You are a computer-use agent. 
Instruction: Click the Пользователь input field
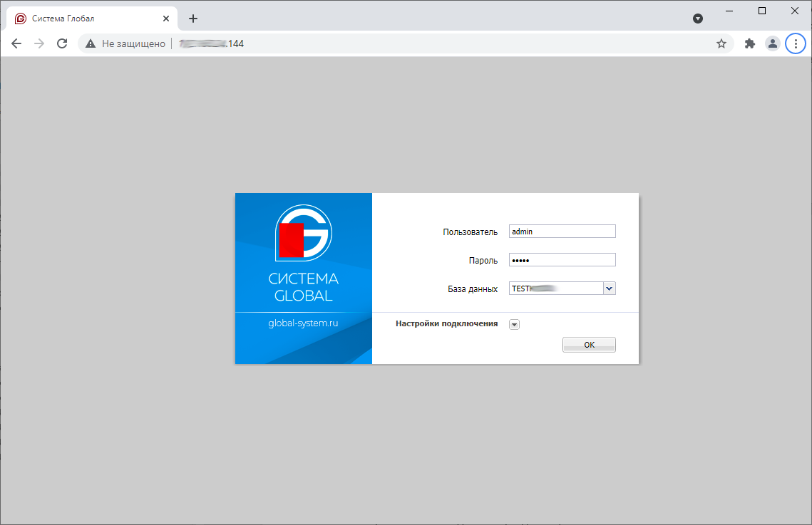click(x=562, y=231)
